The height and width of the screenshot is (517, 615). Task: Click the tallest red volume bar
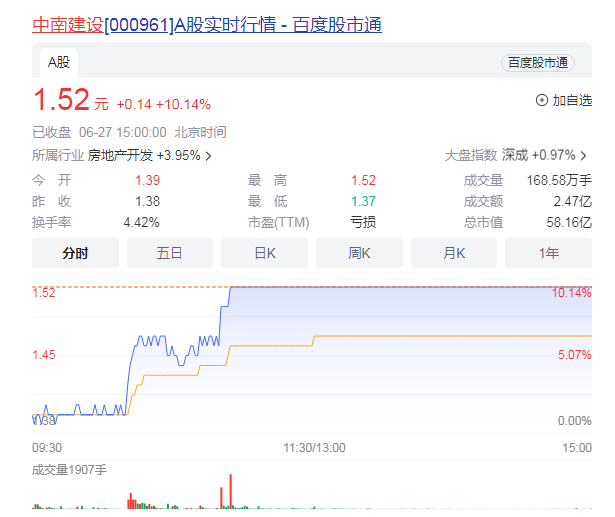tap(232, 491)
